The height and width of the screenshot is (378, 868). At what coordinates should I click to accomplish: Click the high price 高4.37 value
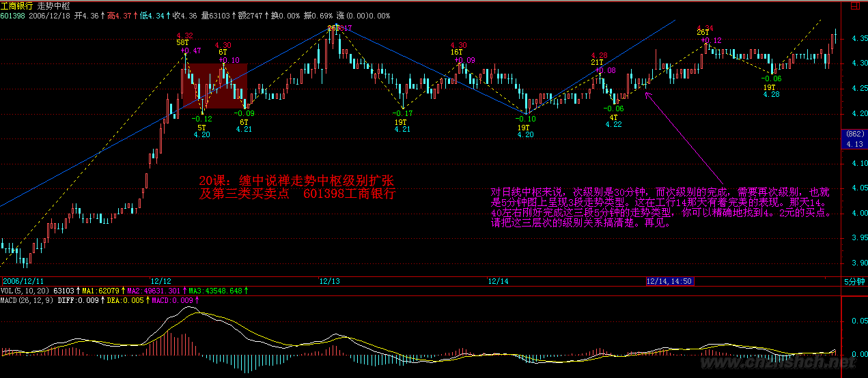[121, 16]
